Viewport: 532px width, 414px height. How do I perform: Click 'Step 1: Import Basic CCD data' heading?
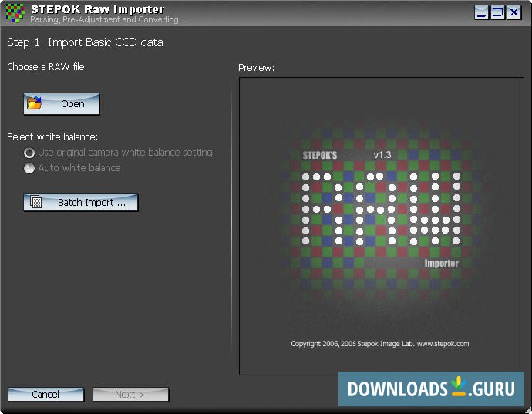(x=85, y=42)
